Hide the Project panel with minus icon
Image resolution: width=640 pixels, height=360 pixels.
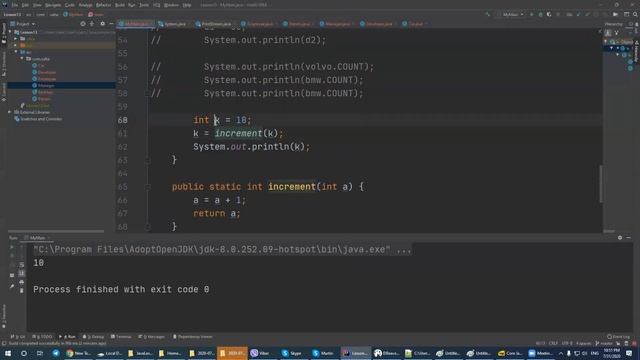pyautogui.click(x=111, y=24)
